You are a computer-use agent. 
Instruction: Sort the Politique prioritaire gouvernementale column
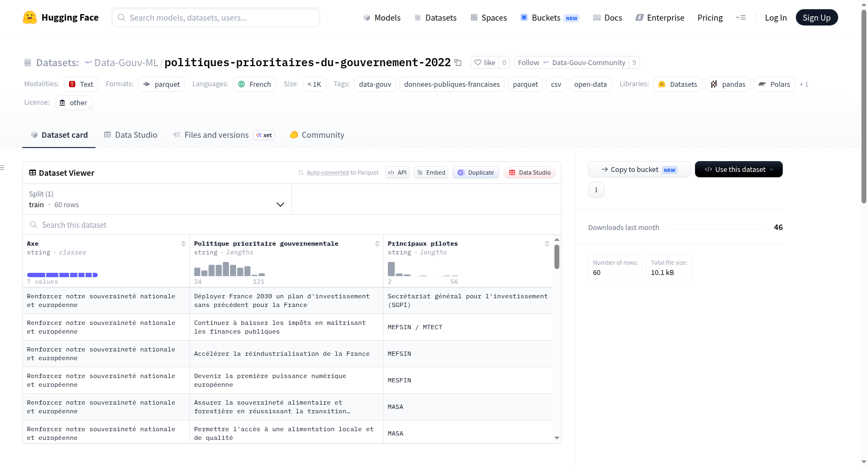point(377,244)
